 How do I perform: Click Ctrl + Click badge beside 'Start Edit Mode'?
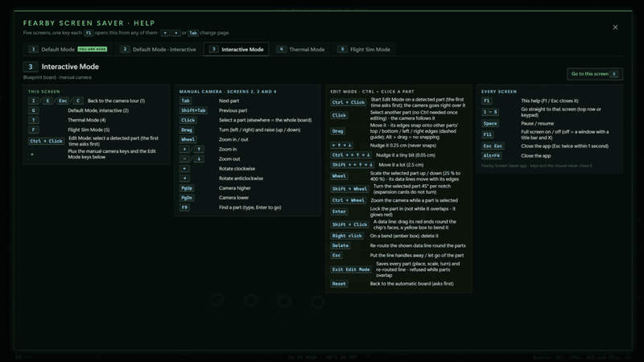coord(349,102)
